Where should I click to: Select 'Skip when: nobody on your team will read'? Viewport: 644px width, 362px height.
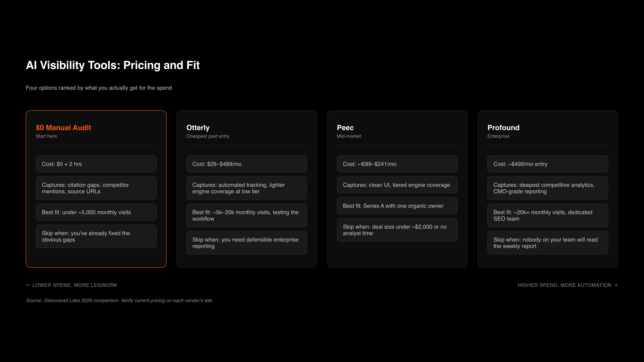tap(548, 243)
